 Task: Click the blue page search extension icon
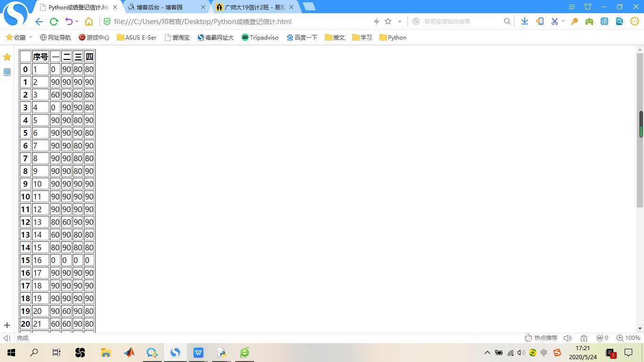(619, 21)
